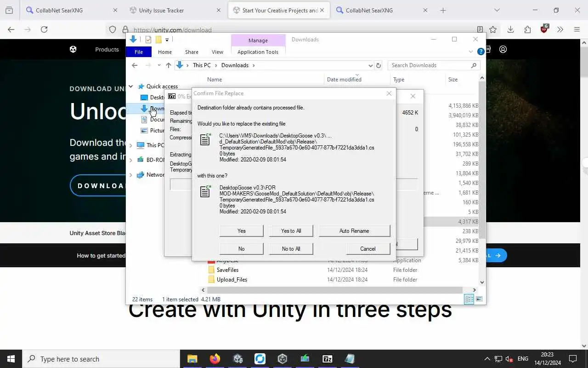Show hidden tray icons chevron
The height and width of the screenshot is (368, 588).
(x=487, y=359)
